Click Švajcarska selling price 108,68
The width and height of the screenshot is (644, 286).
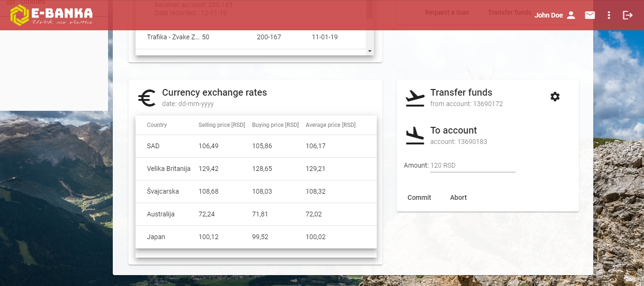(x=209, y=191)
